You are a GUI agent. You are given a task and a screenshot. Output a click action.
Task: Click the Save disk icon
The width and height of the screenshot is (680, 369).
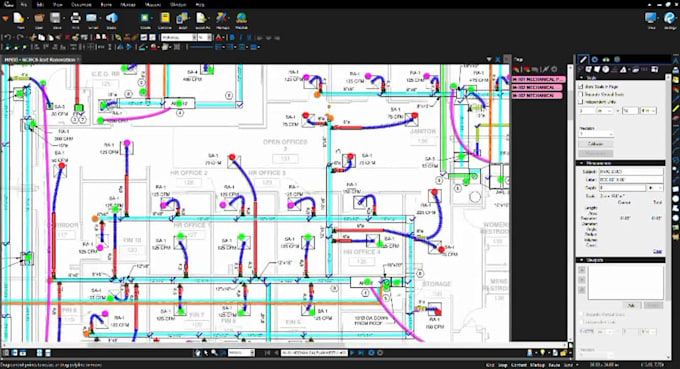click(56, 18)
